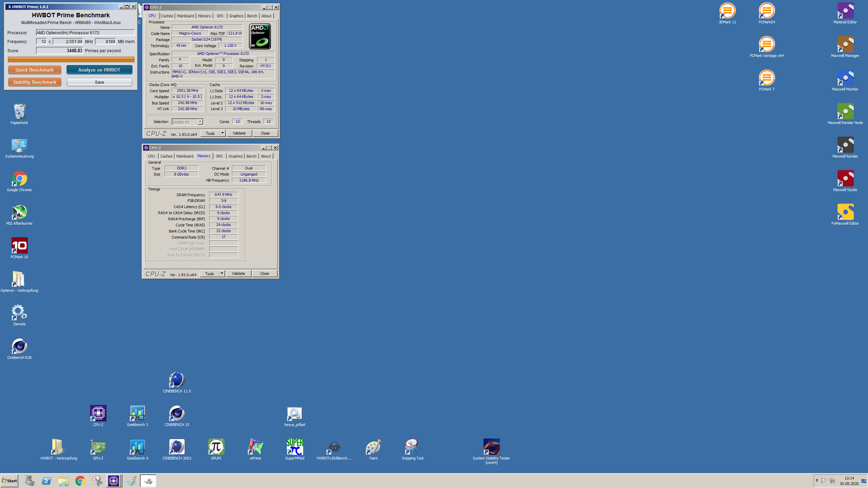This screenshot has width=868, height=488.
Task: Launch PCMark04 from the desktop
Action: [x=767, y=13]
